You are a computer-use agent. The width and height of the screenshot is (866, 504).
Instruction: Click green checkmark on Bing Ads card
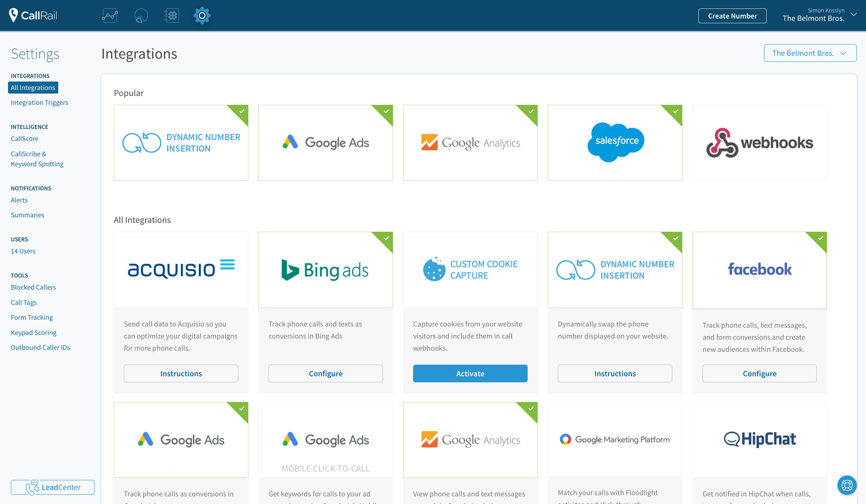point(386,238)
